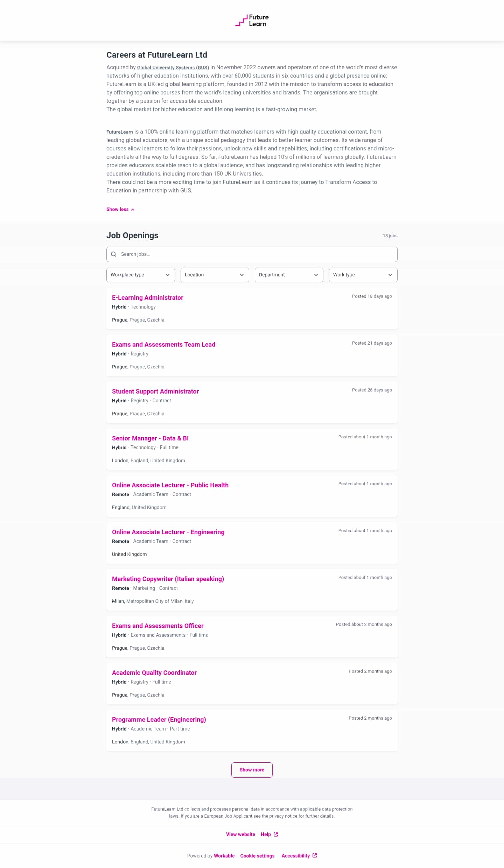Click the Show less chevron icon
The height and width of the screenshot is (868, 504).
133,210
